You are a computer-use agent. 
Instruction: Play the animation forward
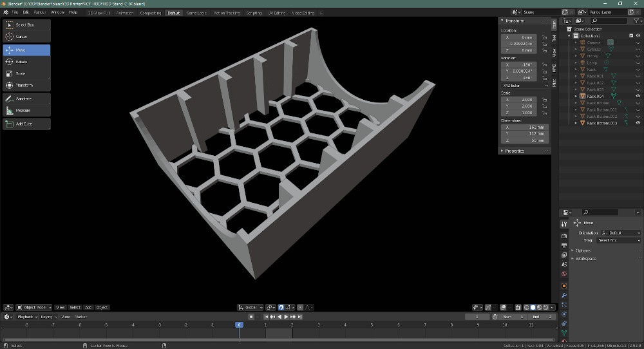coord(287,317)
